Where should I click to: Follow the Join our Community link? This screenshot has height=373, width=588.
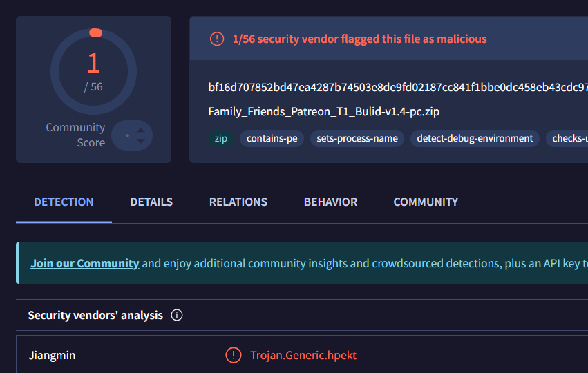(85, 263)
